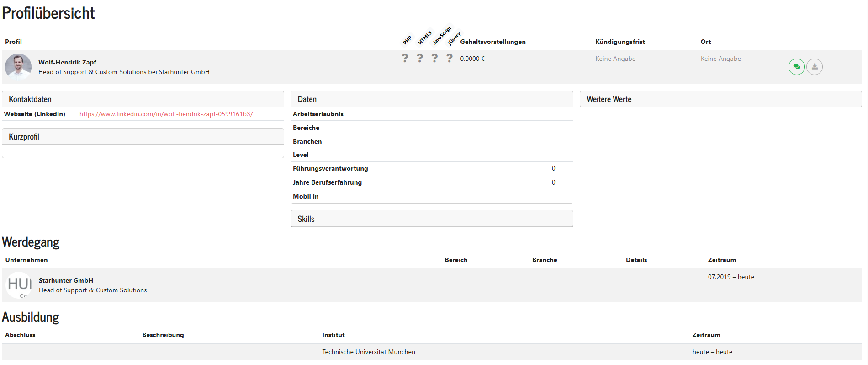Click the Bereich column header

pyautogui.click(x=456, y=260)
